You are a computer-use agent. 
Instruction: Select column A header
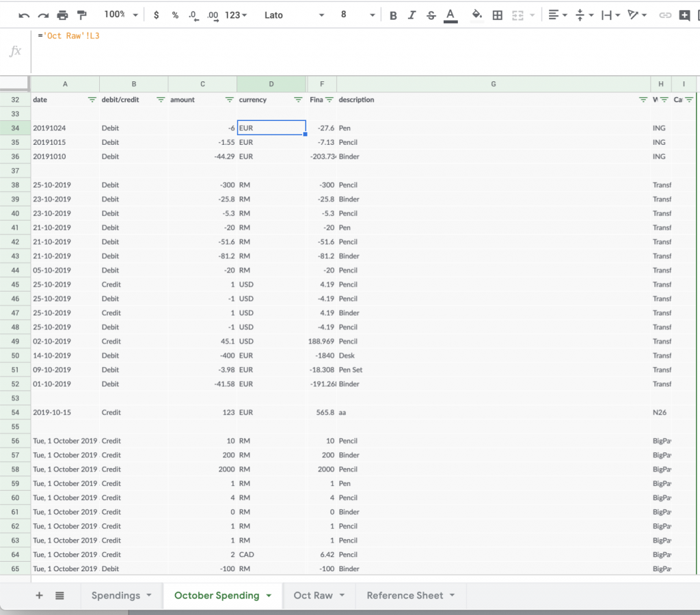(x=65, y=84)
